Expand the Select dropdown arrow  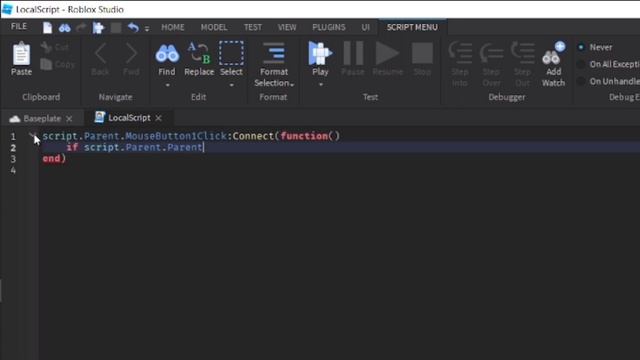231,85
